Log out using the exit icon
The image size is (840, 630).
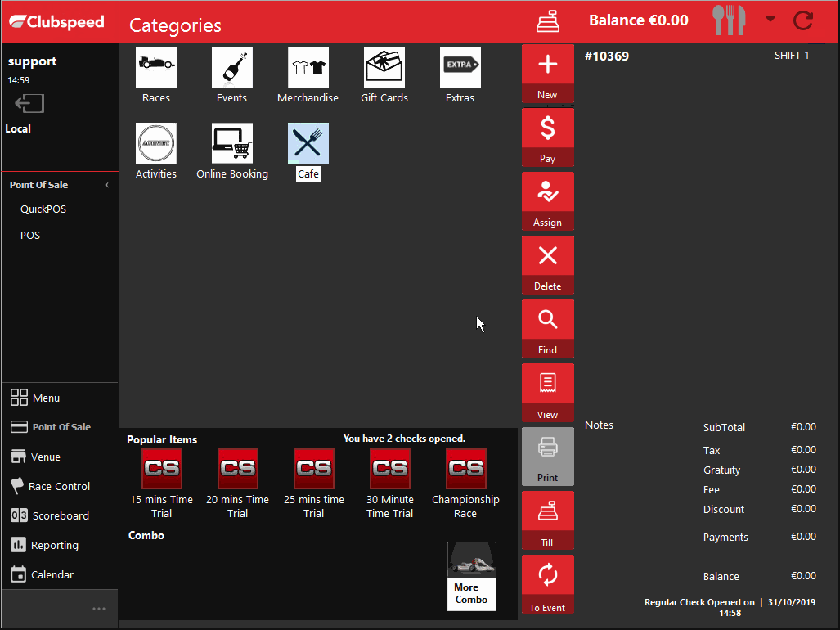click(x=29, y=103)
